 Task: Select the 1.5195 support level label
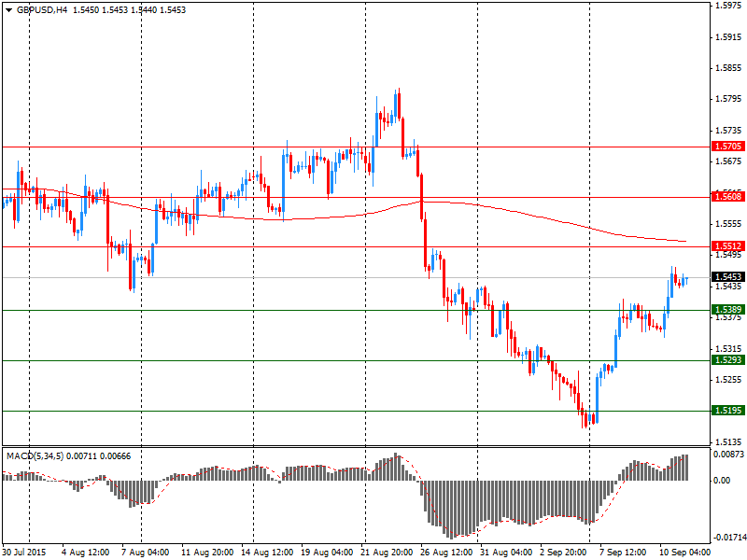click(728, 410)
